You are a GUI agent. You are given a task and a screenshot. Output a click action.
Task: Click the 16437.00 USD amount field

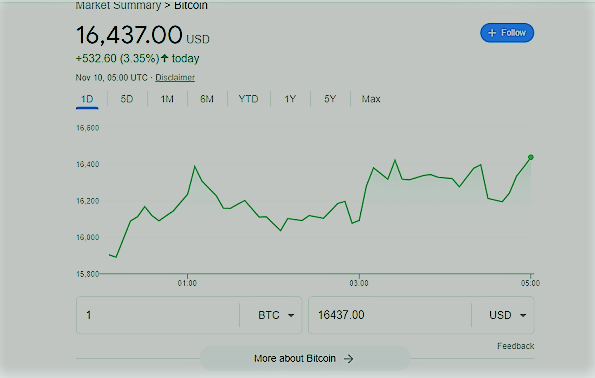click(x=390, y=315)
